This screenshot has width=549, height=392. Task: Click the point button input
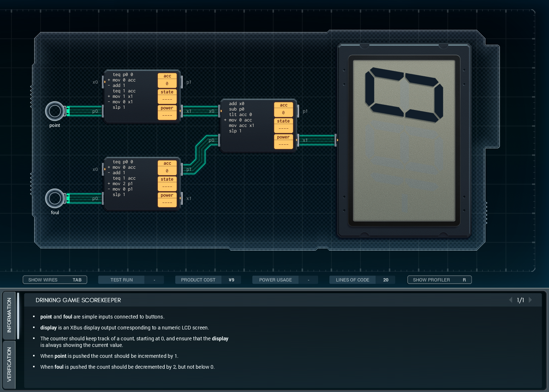(x=55, y=111)
